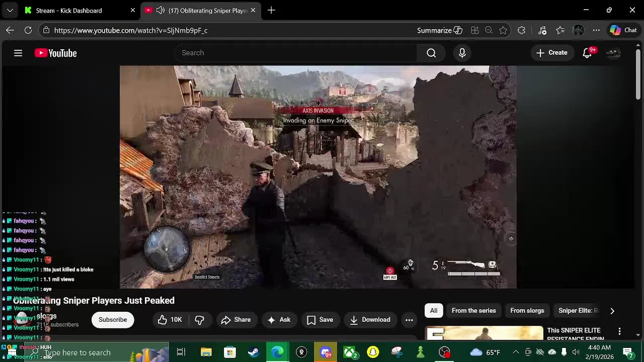Open File Explorer from taskbar

[x=206, y=352]
